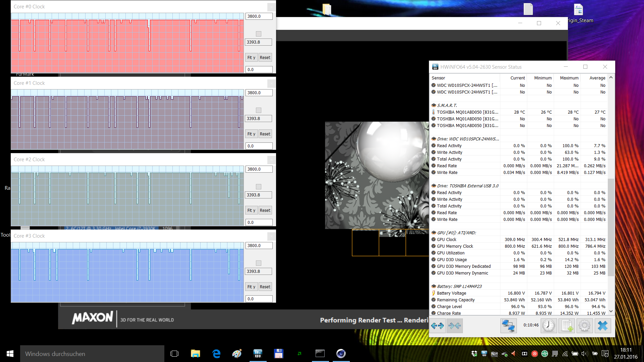The width and height of the screenshot is (644, 362).
Task: Toggle the checkbox in the Core #3 Clock graph
Action: tap(258, 263)
